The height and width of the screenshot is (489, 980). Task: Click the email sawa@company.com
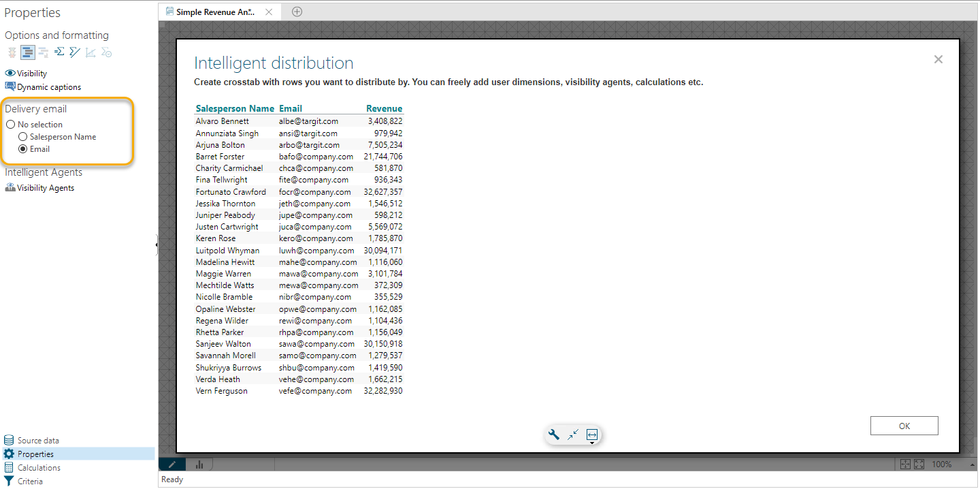(317, 344)
